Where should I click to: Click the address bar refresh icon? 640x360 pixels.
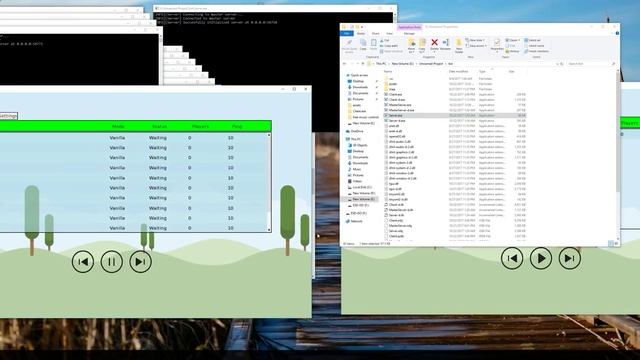click(562, 64)
